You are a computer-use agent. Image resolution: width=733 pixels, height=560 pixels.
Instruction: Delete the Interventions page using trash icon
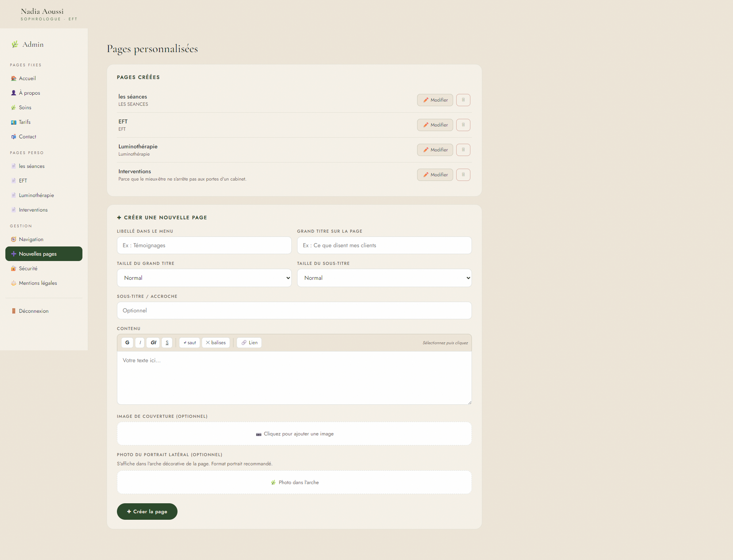click(x=463, y=175)
